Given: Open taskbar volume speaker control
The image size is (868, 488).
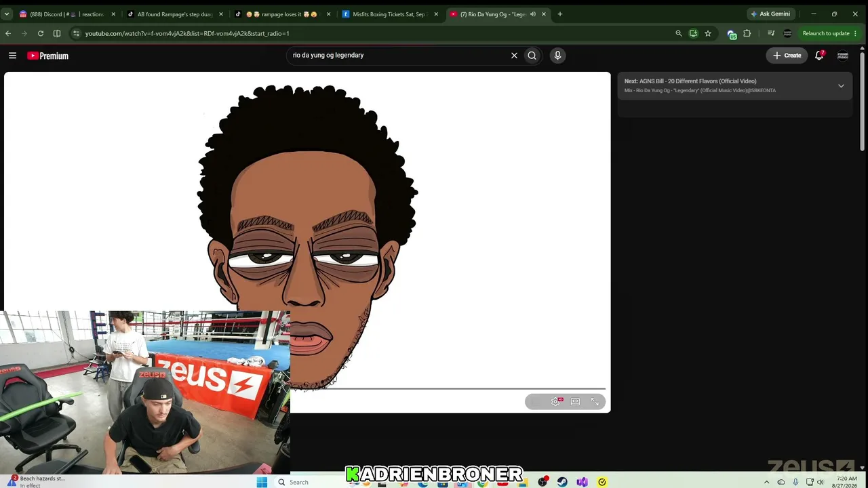Looking at the screenshot, I should click(x=821, y=483).
